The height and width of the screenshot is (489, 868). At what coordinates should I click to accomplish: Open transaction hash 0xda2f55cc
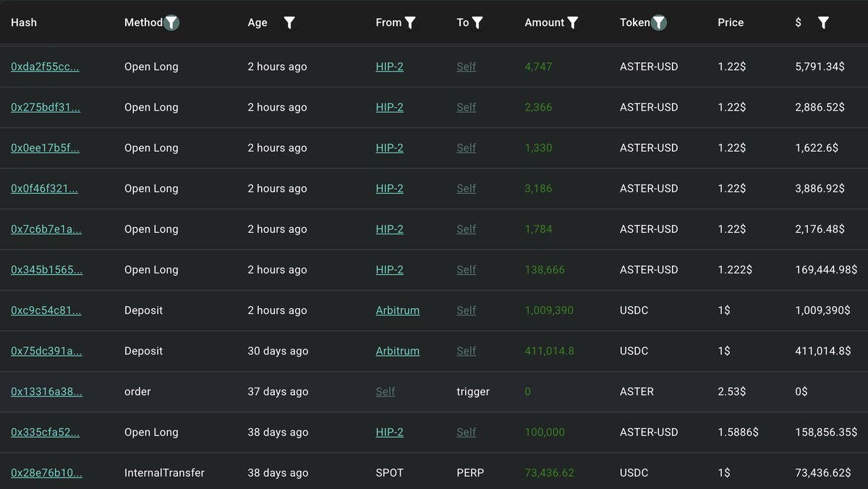45,67
